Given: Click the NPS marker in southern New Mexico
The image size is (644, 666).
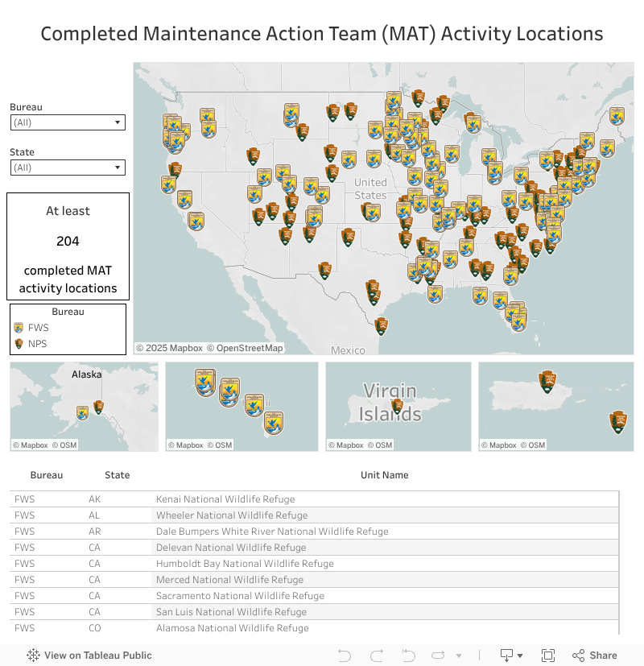Looking at the screenshot, I should (x=324, y=271).
